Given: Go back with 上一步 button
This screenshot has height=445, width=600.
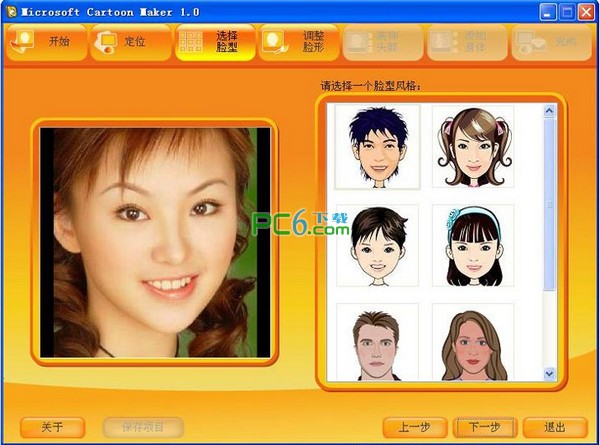Looking at the screenshot, I should point(415,427).
